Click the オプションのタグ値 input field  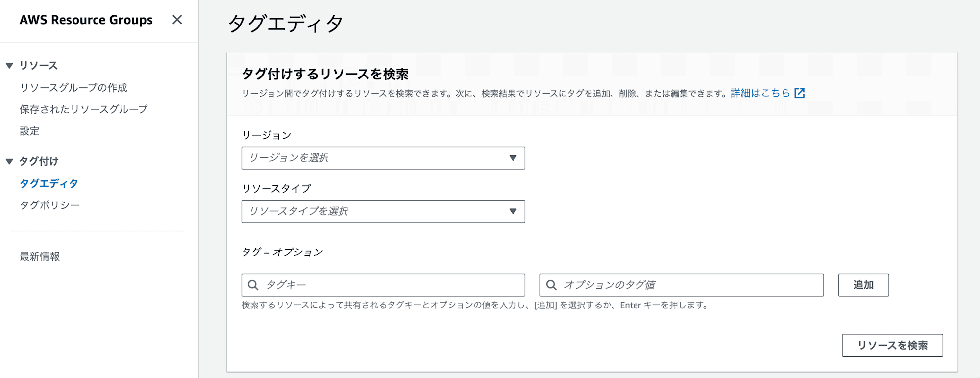pos(682,285)
